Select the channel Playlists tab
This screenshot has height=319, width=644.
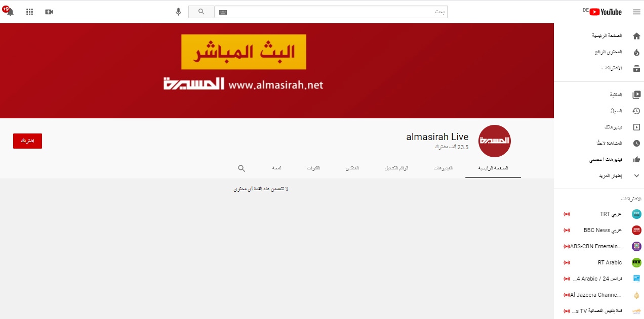click(x=397, y=168)
